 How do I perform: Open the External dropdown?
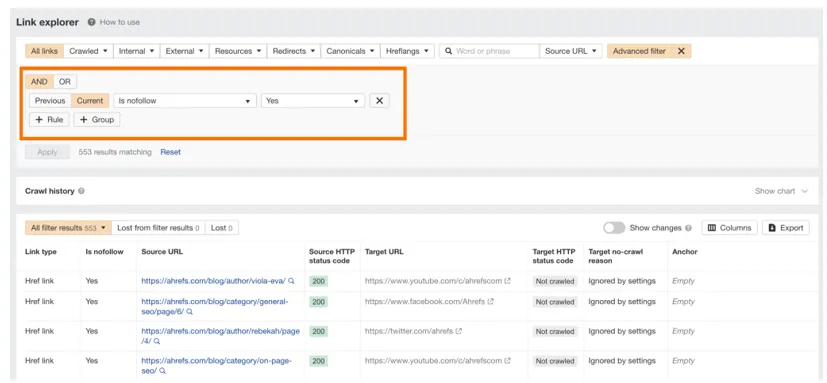pos(185,51)
